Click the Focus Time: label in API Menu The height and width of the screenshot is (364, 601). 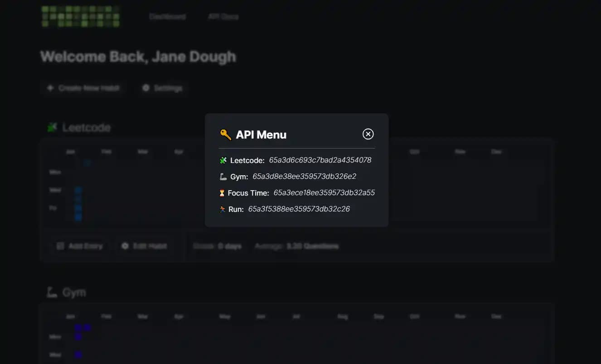pos(248,193)
